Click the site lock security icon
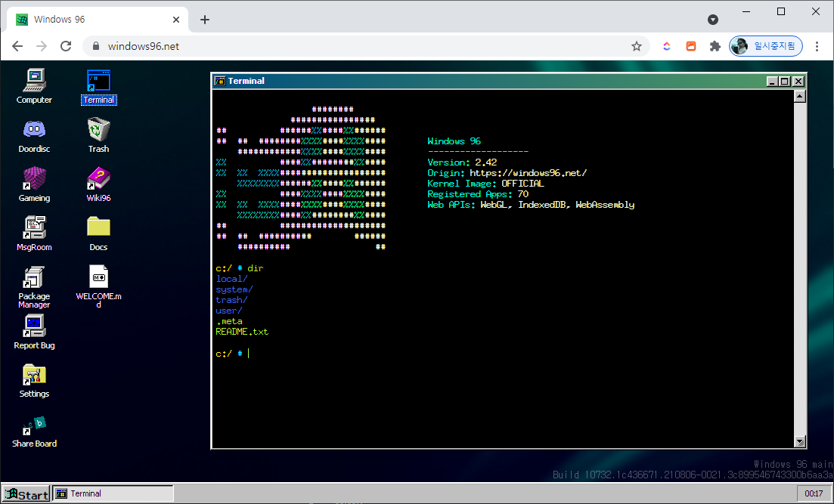Screen dimensions: 834x504 [96, 46]
